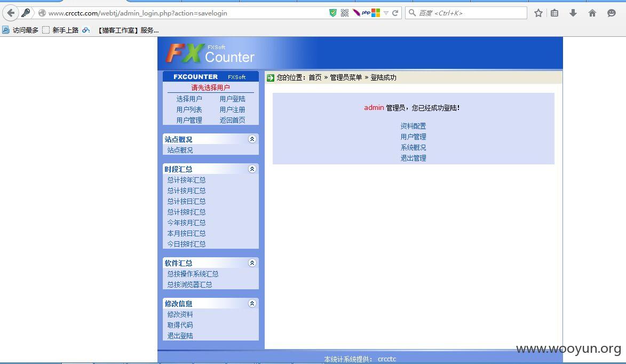
Task: Collapse the 修改信息 panel
Action: (x=252, y=303)
